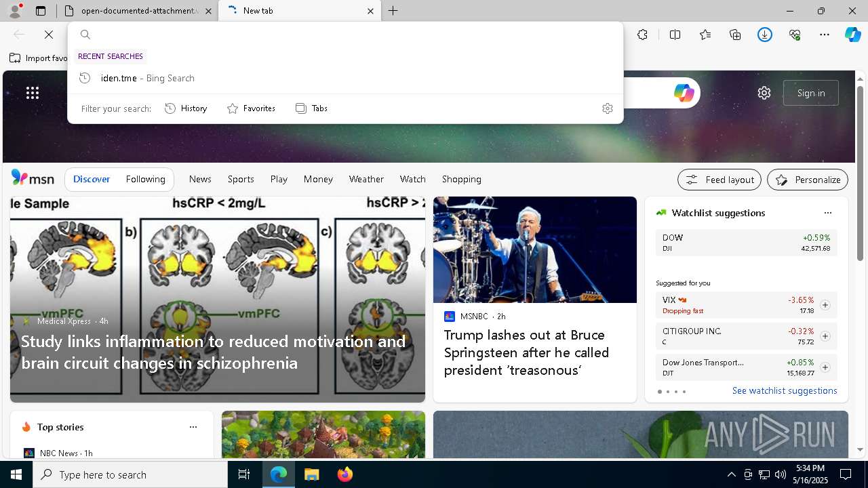The width and height of the screenshot is (868, 488).
Task: Open Watchlist suggestions more options
Action: click(827, 213)
